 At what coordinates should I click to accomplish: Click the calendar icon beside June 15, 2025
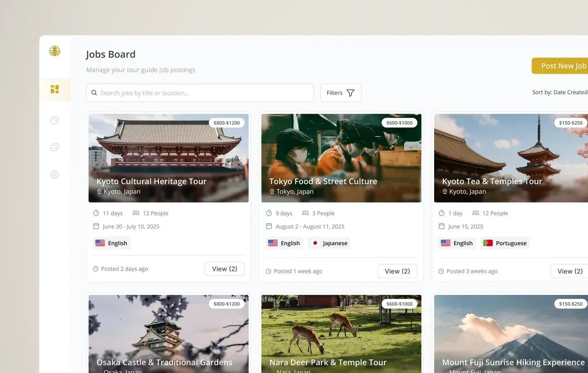[441, 226]
